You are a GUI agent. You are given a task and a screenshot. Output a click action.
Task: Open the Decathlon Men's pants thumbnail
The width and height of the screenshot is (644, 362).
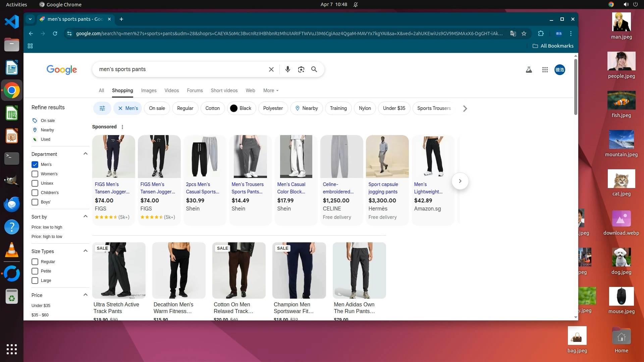179,270
